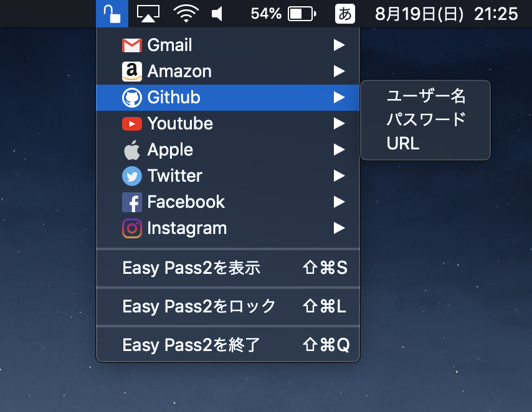Select the Youtube entry label
This screenshot has height=412, width=532.
180,123
